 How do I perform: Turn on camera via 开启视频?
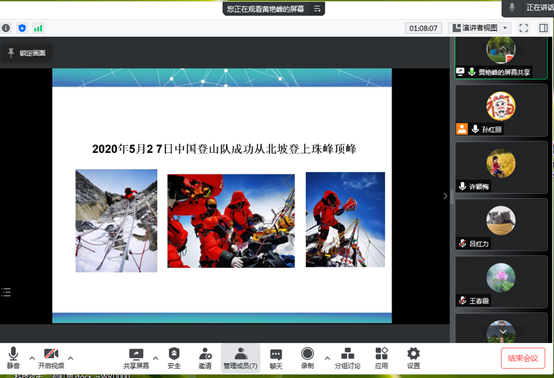51,358
